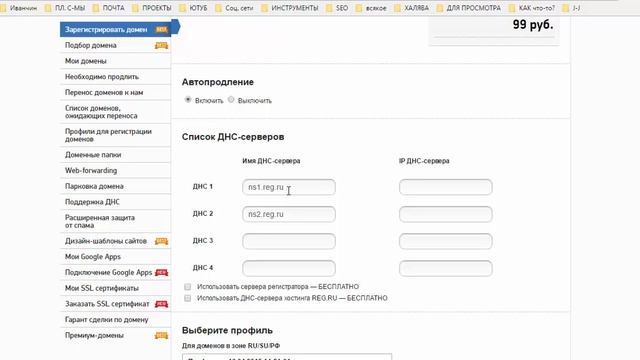Screen dimensions: 640x360
Task: Click the Автопродление heading
Action: click(x=218, y=82)
